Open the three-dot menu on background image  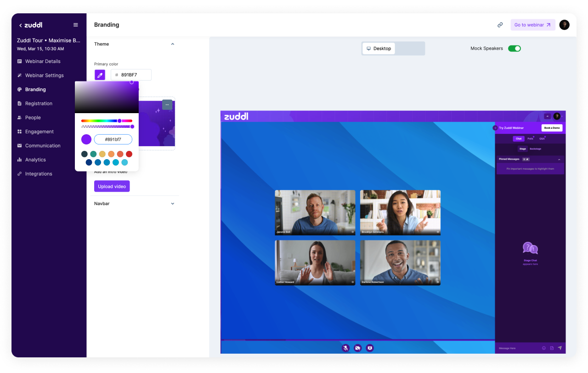[167, 104]
